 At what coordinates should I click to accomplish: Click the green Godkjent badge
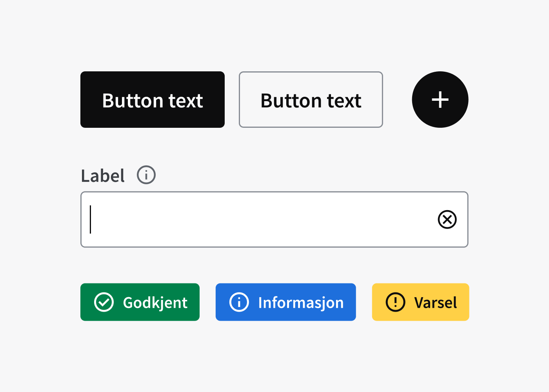click(140, 302)
